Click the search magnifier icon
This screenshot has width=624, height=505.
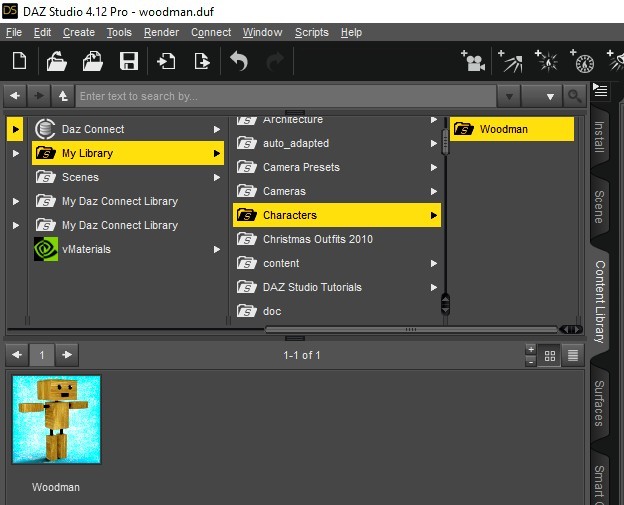point(574,96)
